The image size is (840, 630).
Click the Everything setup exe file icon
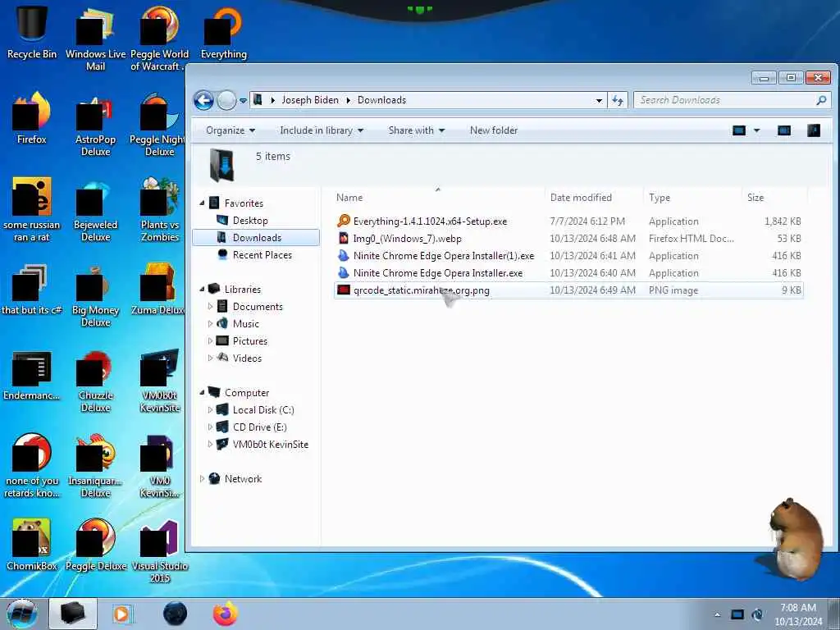tap(344, 221)
